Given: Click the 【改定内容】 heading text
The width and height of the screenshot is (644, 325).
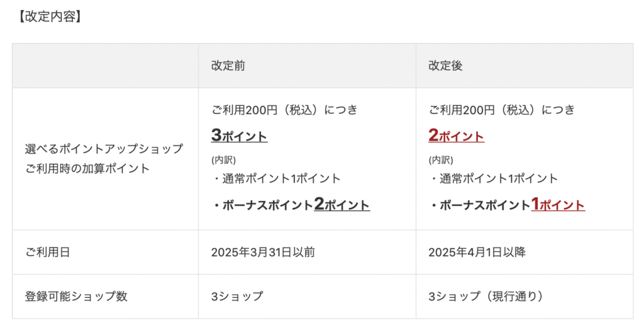Looking at the screenshot, I should (x=50, y=17).
